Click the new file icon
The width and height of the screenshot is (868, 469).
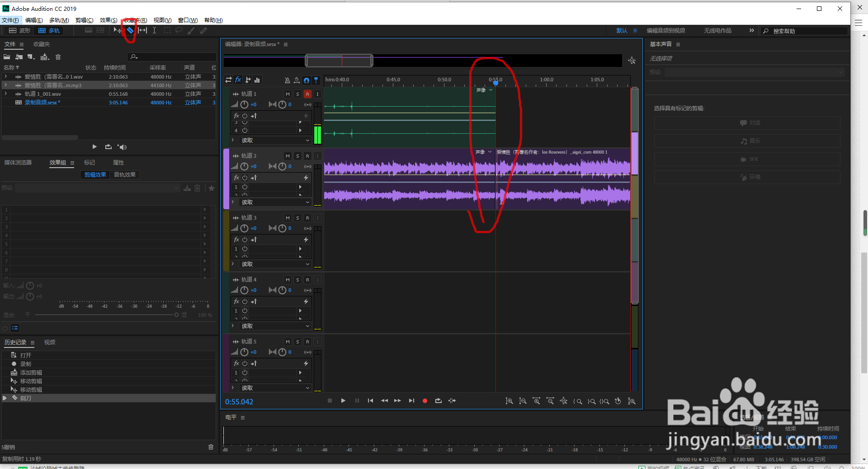(x=31, y=57)
